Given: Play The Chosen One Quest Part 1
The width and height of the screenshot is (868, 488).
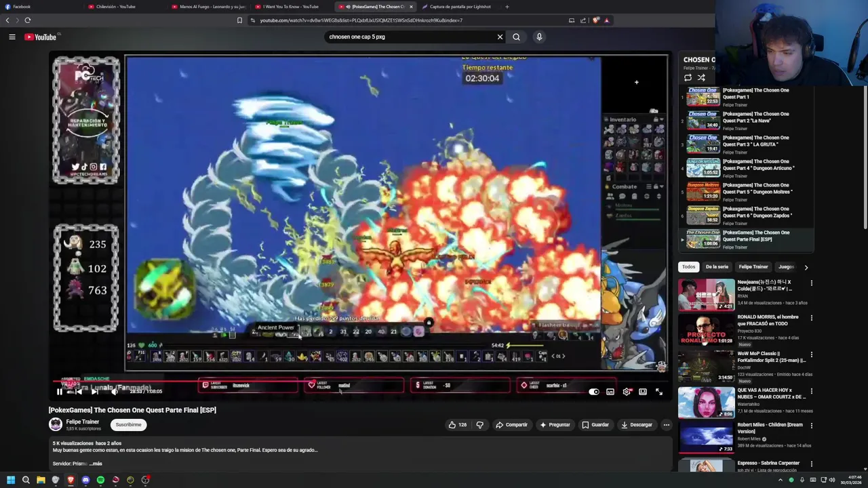Looking at the screenshot, I should point(746,97).
